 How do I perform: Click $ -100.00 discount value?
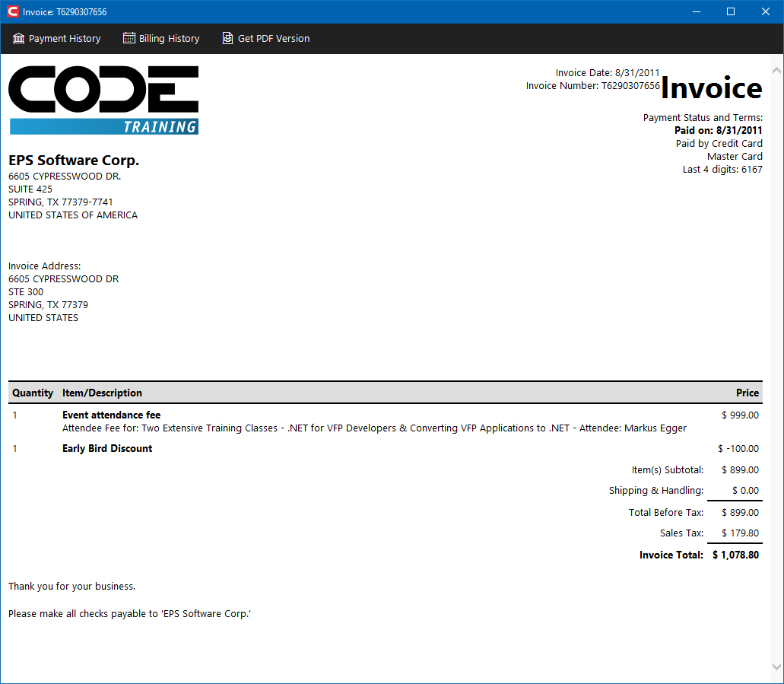[738, 449]
